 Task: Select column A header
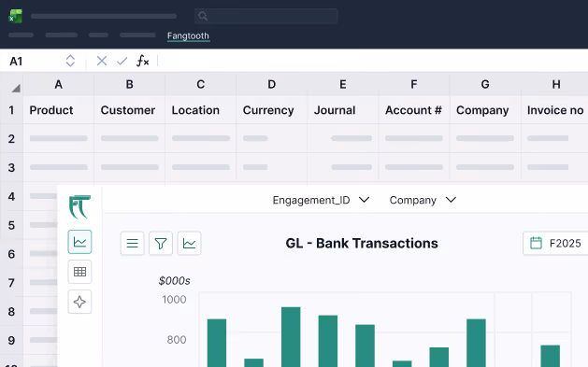tap(59, 84)
